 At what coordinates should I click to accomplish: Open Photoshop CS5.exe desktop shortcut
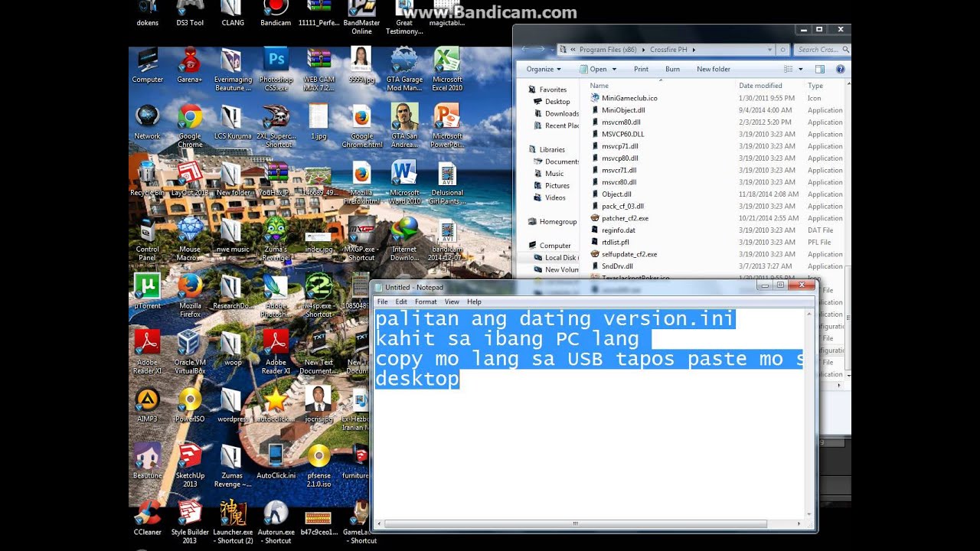pyautogui.click(x=276, y=69)
